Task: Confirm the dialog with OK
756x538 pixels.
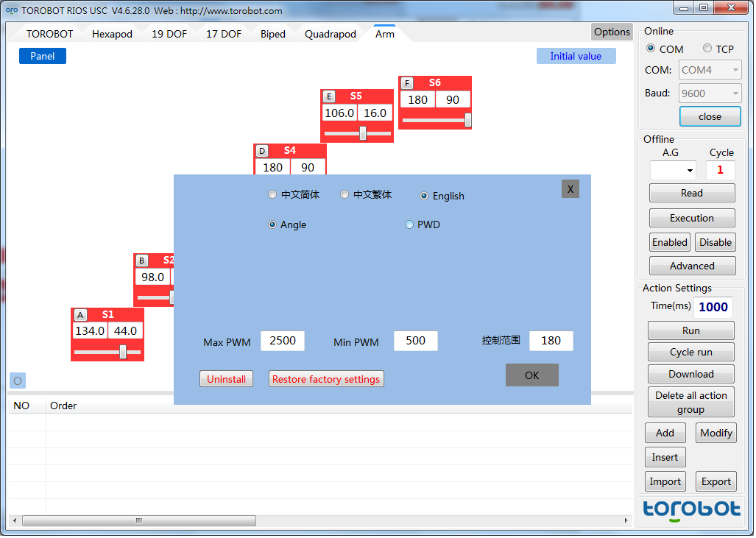Action: coord(531,375)
